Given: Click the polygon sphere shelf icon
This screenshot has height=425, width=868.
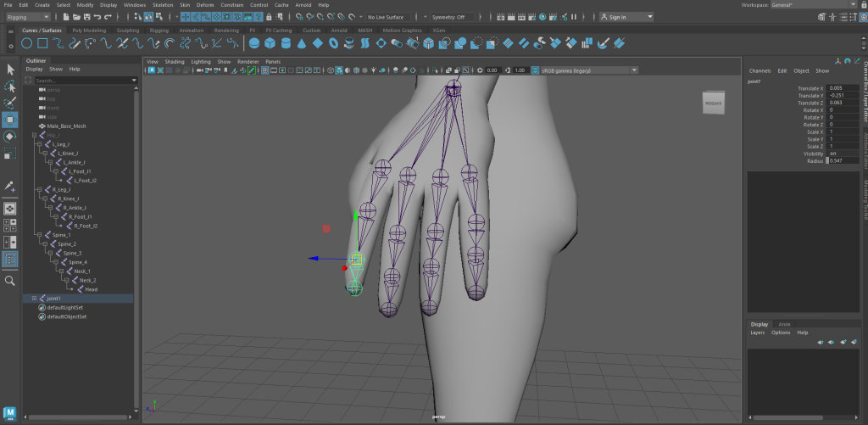Looking at the screenshot, I should coord(253,43).
